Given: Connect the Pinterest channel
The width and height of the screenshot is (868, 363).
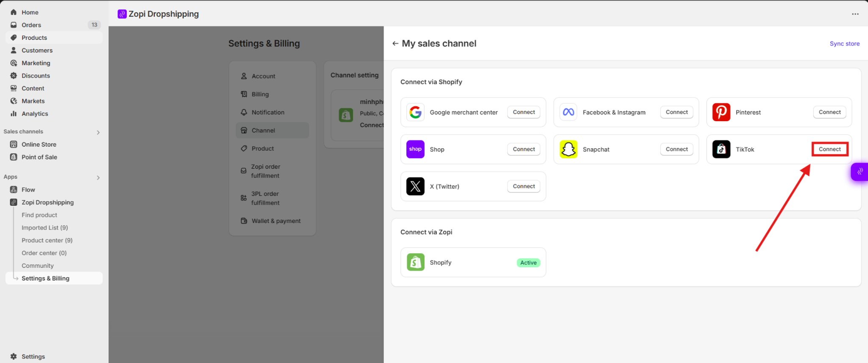Looking at the screenshot, I should coord(830,112).
